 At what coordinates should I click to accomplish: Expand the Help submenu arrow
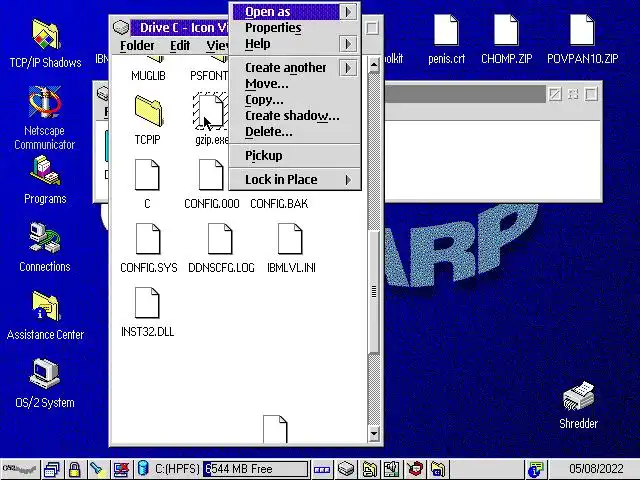tap(348, 44)
